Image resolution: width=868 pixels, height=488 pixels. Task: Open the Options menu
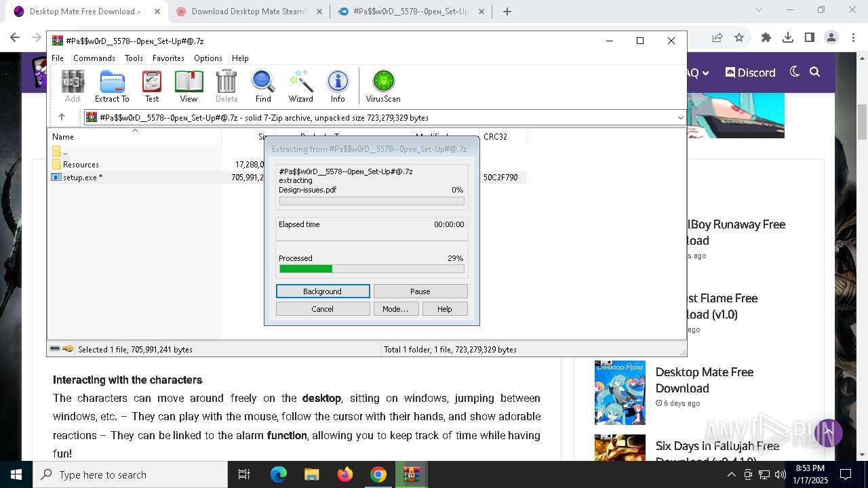pyautogui.click(x=208, y=58)
